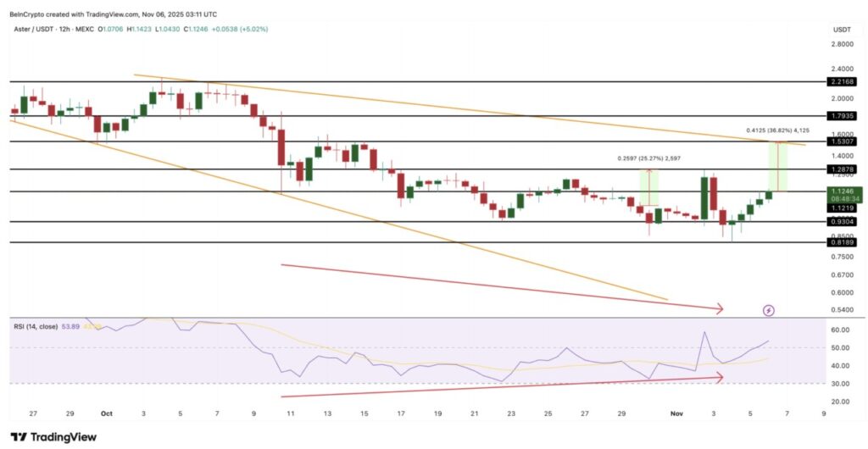The width and height of the screenshot is (868, 449).
Task: Click the purple lightning bolt event icon
Action: [x=769, y=311]
